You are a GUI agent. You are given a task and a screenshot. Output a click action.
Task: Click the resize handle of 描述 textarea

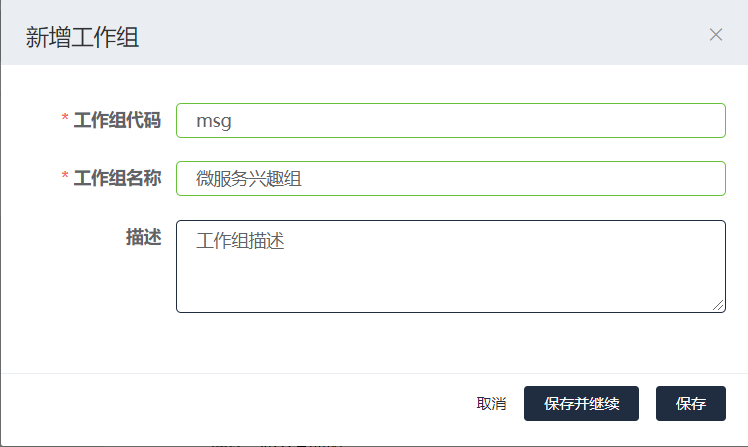719,306
